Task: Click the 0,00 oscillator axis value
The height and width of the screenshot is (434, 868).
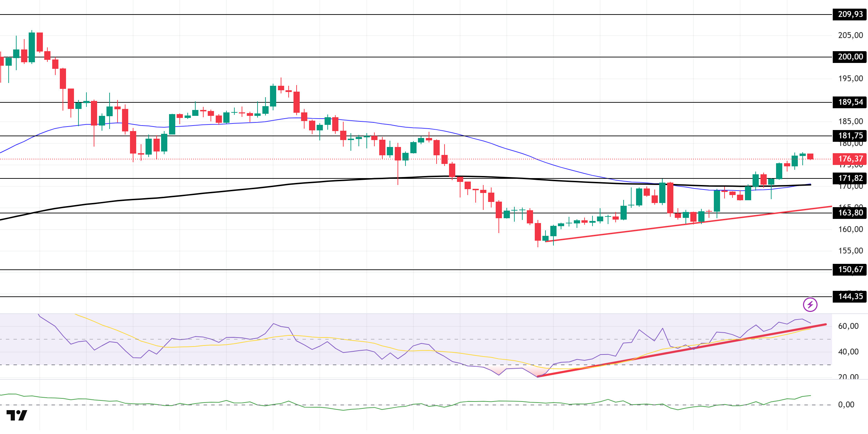Action: point(846,405)
